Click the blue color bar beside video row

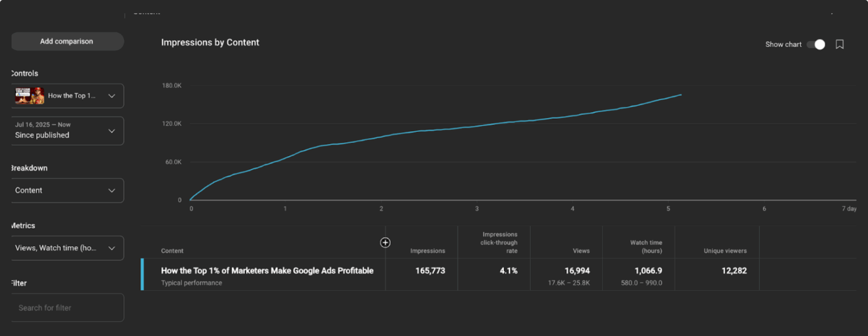(142, 274)
